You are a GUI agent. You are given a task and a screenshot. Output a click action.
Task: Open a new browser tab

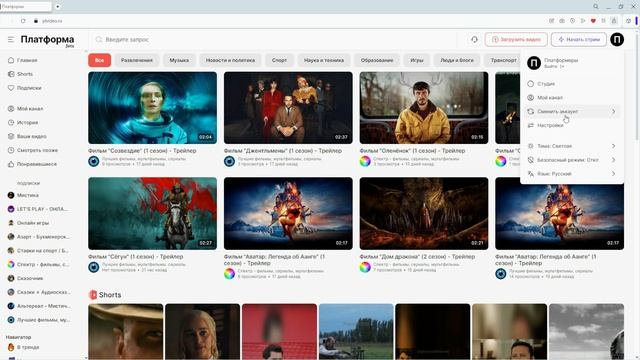pos(58,7)
